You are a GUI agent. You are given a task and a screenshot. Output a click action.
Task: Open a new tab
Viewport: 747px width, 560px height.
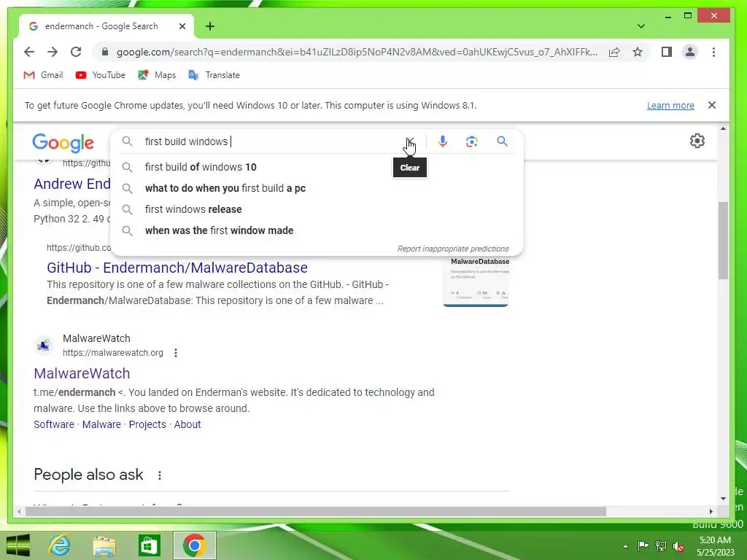coord(209,26)
